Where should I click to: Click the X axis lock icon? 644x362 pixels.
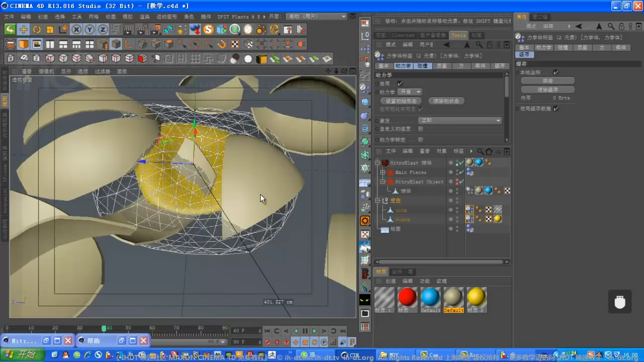point(76,30)
